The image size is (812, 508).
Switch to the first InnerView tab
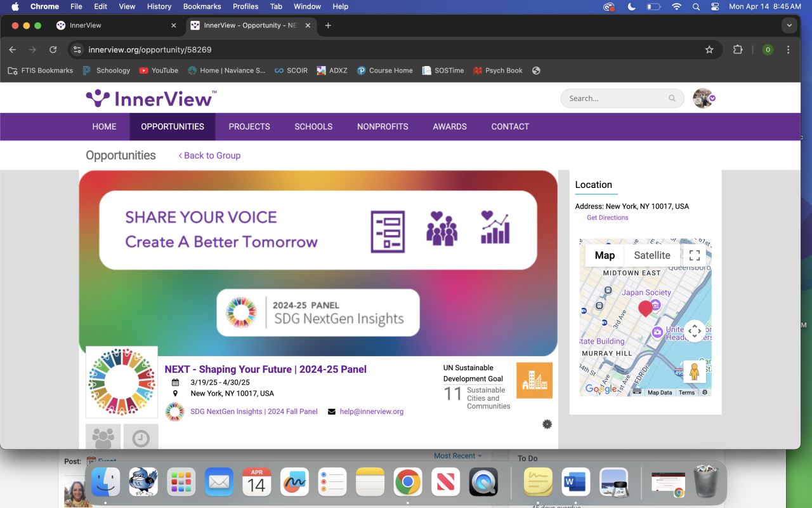click(116, 25)
